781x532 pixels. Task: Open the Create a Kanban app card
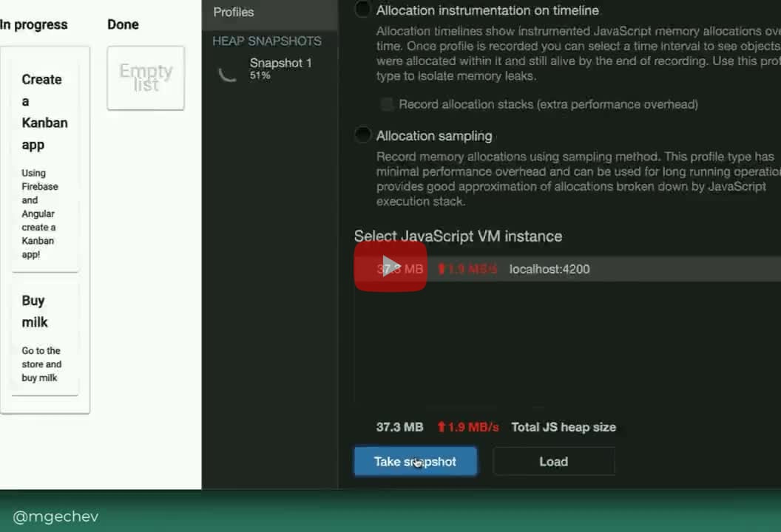(x=45, y=167)
